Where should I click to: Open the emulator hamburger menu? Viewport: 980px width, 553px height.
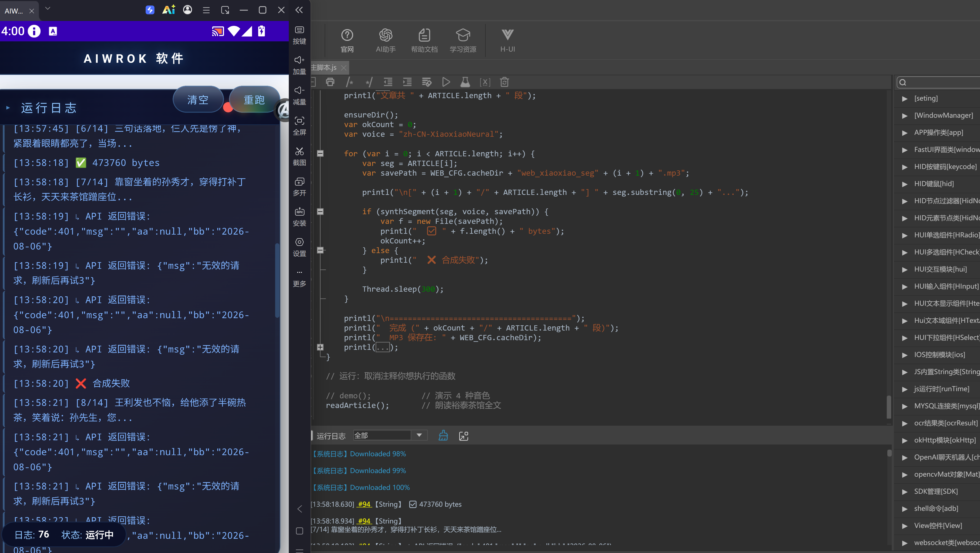point(206,10)
